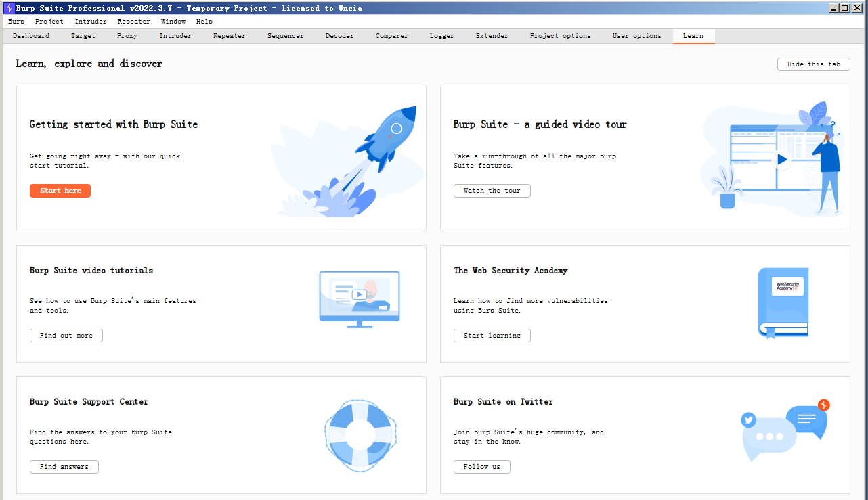This screenshot has height=500, width=868.
Task: Click the Find out more button
Action: pyautogui.click(x=66, y=336)
